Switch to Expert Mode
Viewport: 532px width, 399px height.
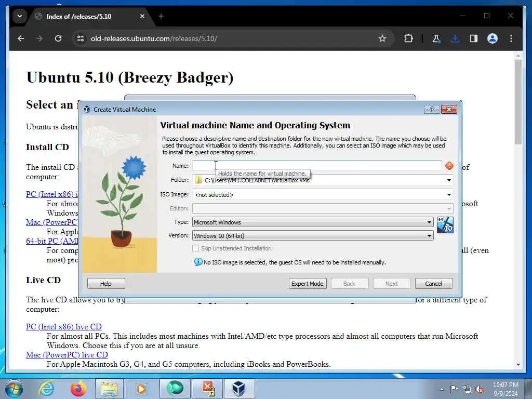click(x=308, y=284)
